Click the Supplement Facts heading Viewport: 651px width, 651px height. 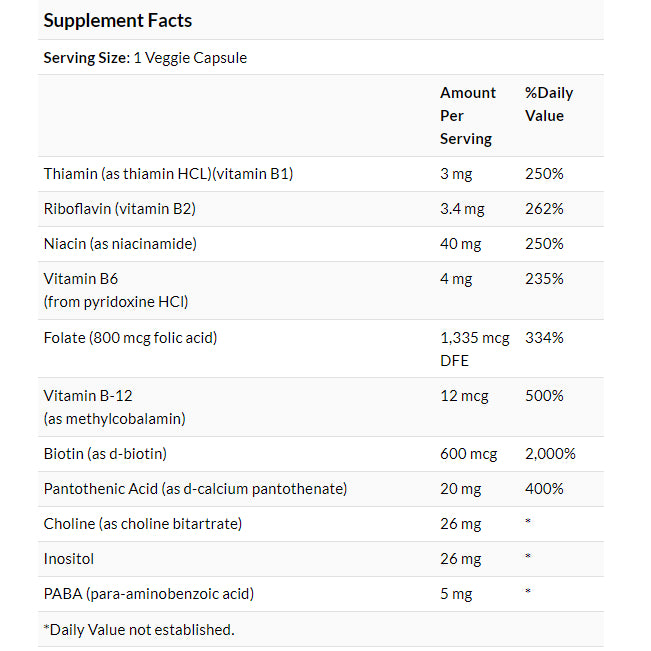pyautogui.click(x=118, y=20)
